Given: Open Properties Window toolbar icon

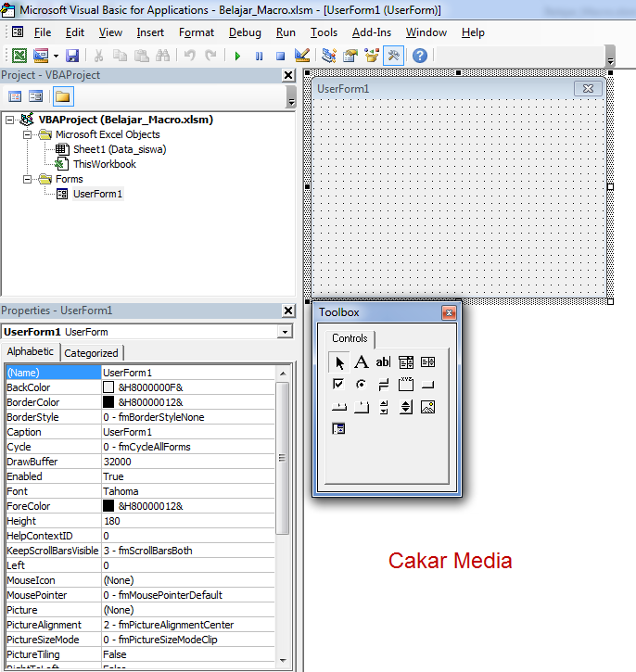Looking at the screenshot, I should point(350,56).
